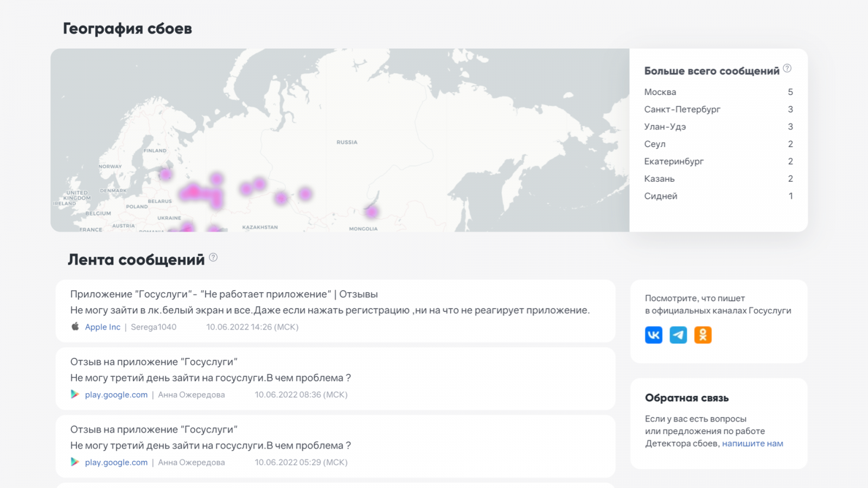Open play.google.com link in 08:36 review
Screen dimensions: 868x488
point(116,395)
